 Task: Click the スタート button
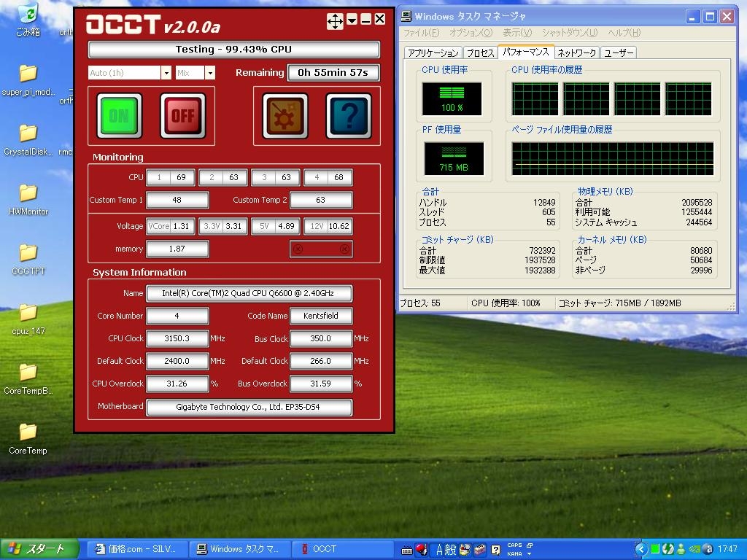tap(38, 549)
